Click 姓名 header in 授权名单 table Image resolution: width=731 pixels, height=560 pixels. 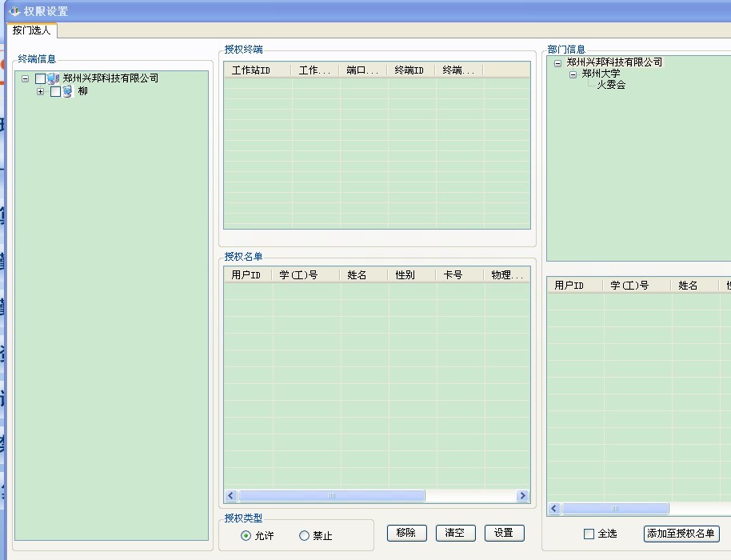pos(364,275)
